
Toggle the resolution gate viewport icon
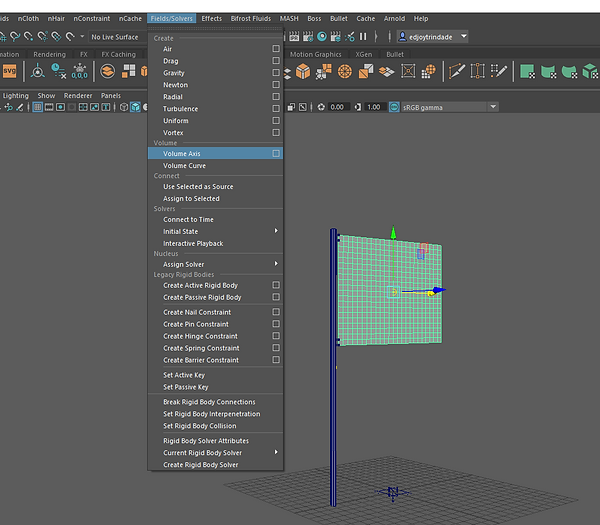tap(60, 107)
